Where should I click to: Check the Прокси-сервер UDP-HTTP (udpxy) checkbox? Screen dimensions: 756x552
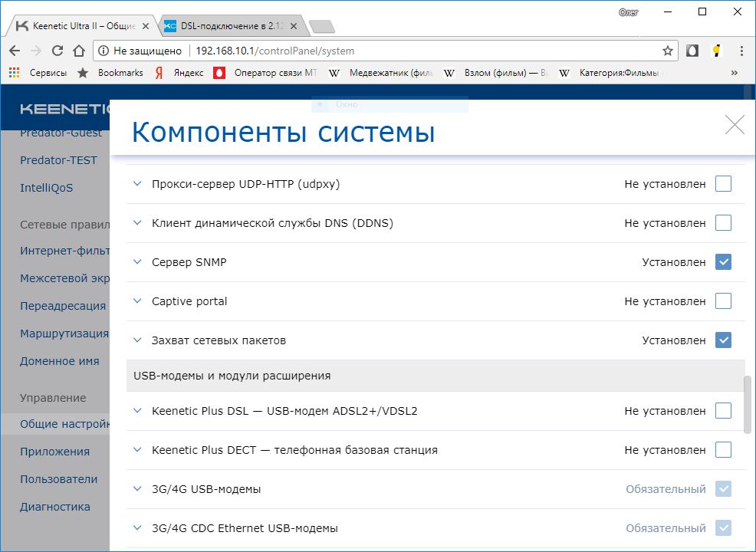[723, 184]
